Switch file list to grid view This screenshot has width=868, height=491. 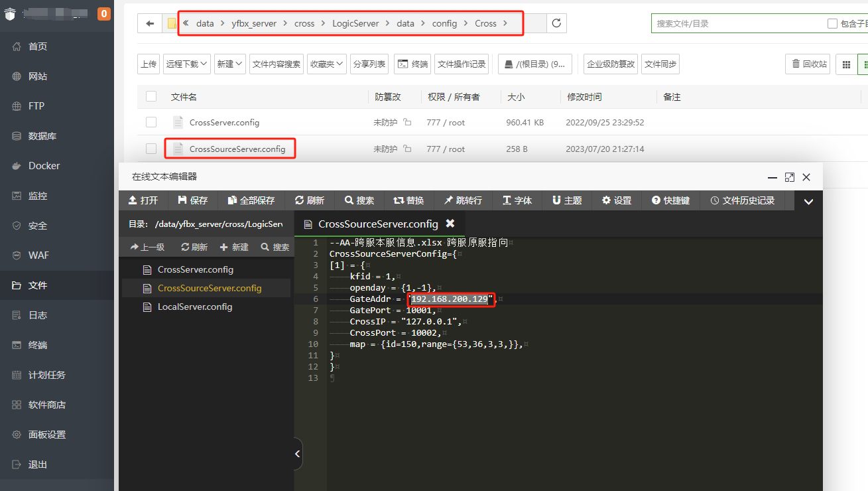point(846,64)
